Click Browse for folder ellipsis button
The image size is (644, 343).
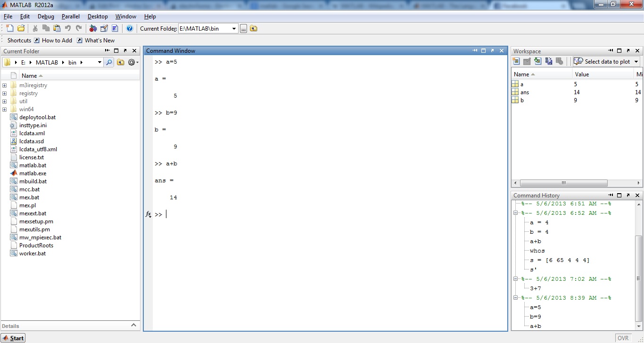243,28
